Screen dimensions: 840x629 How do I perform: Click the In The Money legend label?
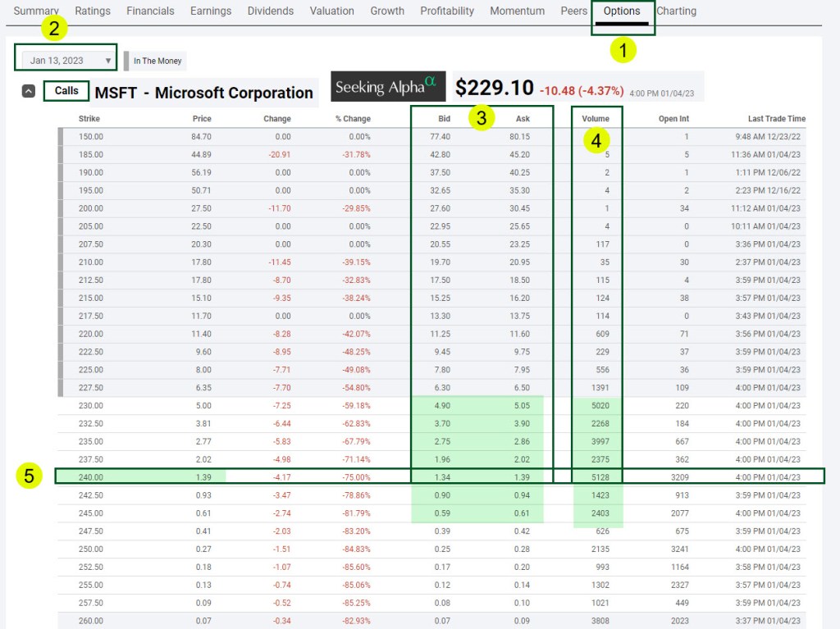coord(157,61)
